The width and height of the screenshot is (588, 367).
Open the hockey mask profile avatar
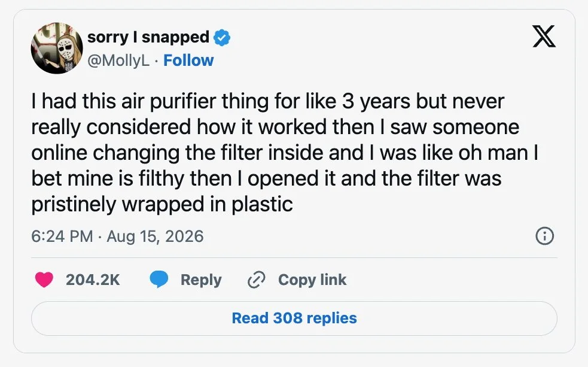click(57, 48)
